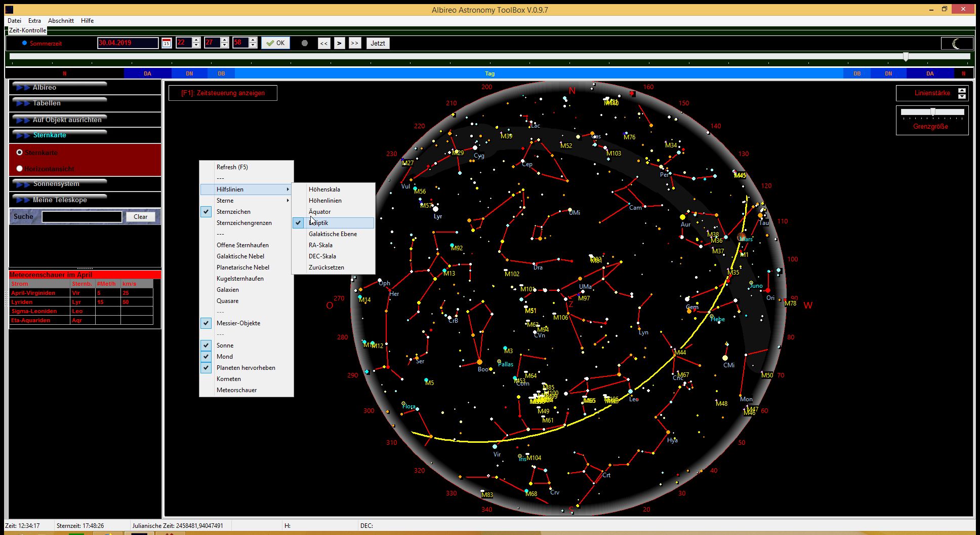This screenshot has height=535, width=980.
Task: Choose Refresh (F5) from context menu
Action: click(247, 167)
